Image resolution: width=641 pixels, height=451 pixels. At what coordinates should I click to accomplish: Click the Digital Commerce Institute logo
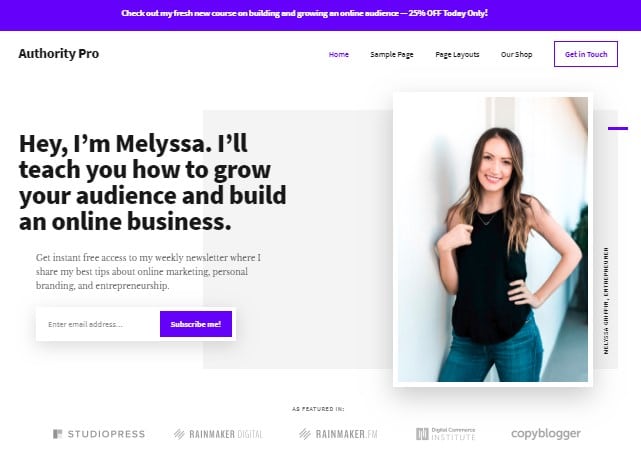pos(446,433)
